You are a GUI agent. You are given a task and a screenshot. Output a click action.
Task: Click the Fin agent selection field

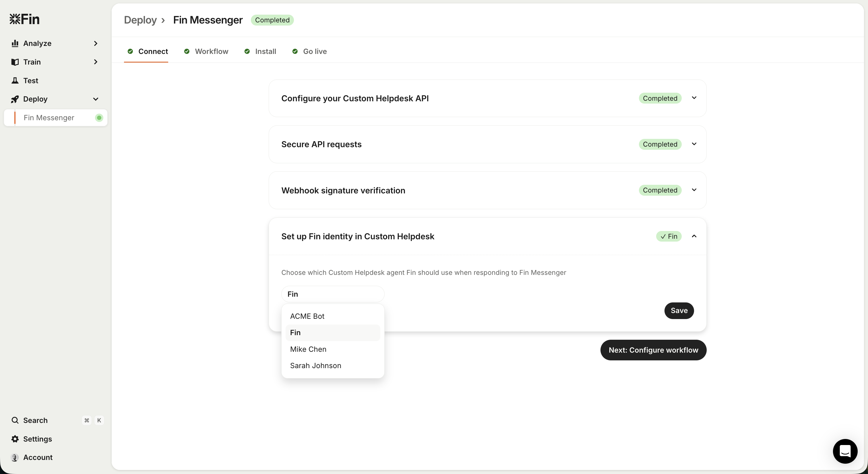click(333, 294)
